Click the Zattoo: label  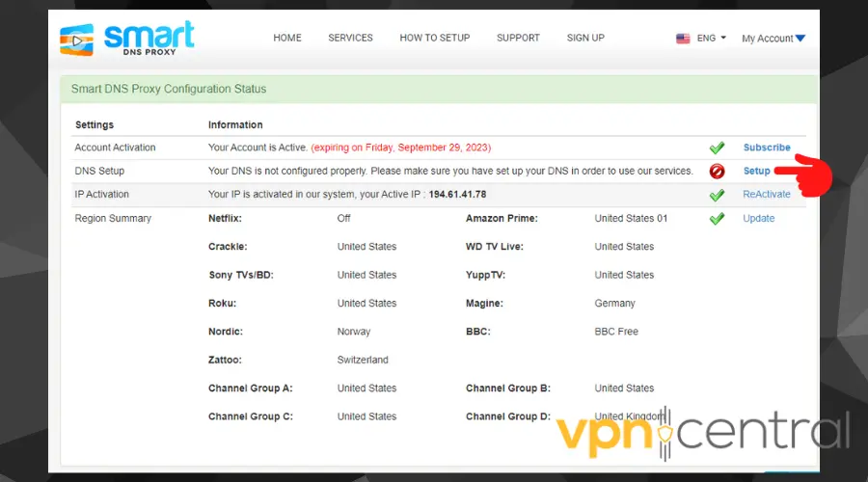[225, 360]
